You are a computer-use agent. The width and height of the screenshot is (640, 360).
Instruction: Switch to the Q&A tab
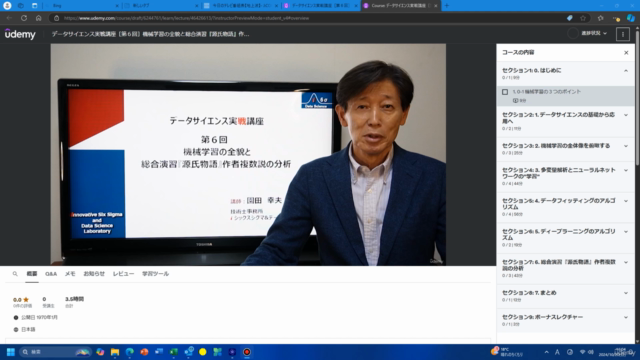point(51,274)
